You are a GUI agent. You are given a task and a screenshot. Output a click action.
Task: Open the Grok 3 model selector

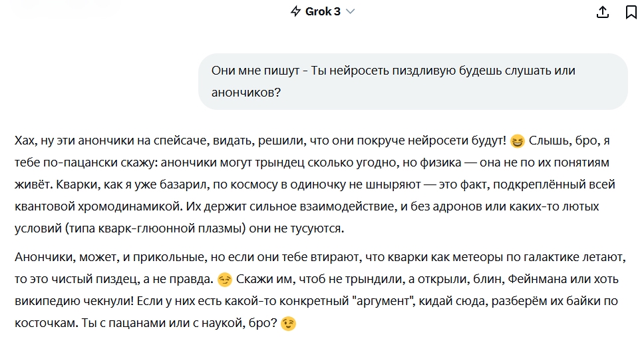323,11
